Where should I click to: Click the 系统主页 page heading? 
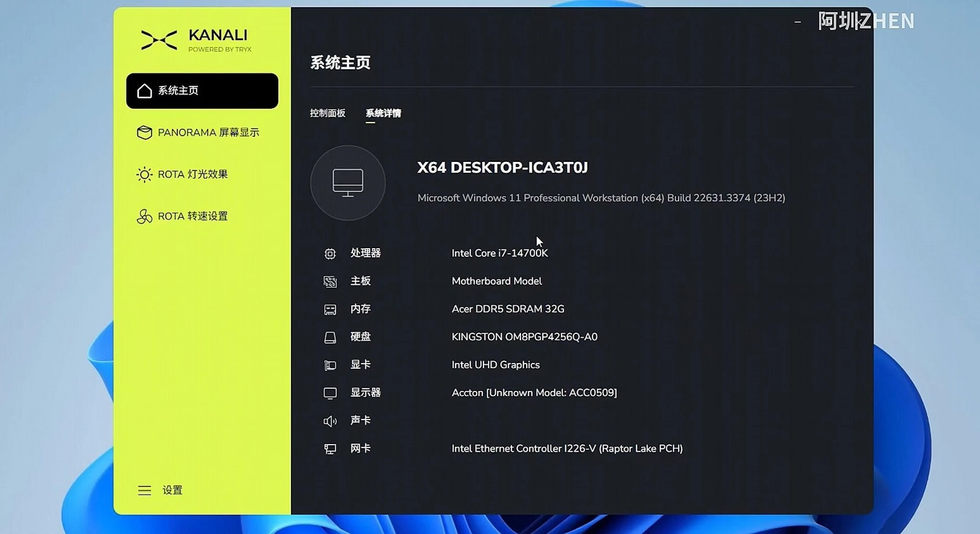pos(340,63)
